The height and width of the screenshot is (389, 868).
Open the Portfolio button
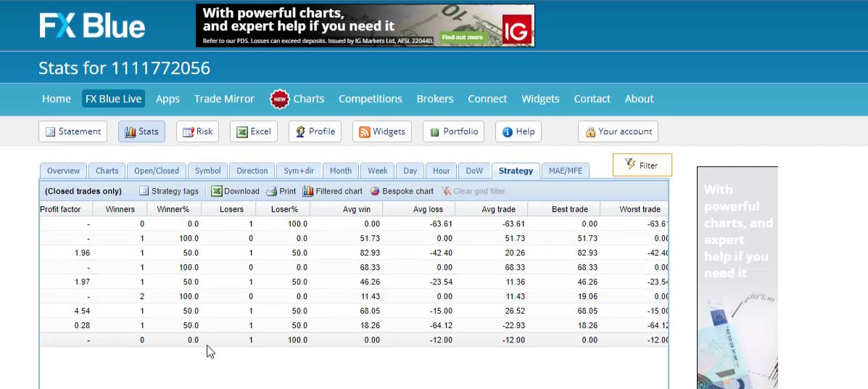click(453, 131)
